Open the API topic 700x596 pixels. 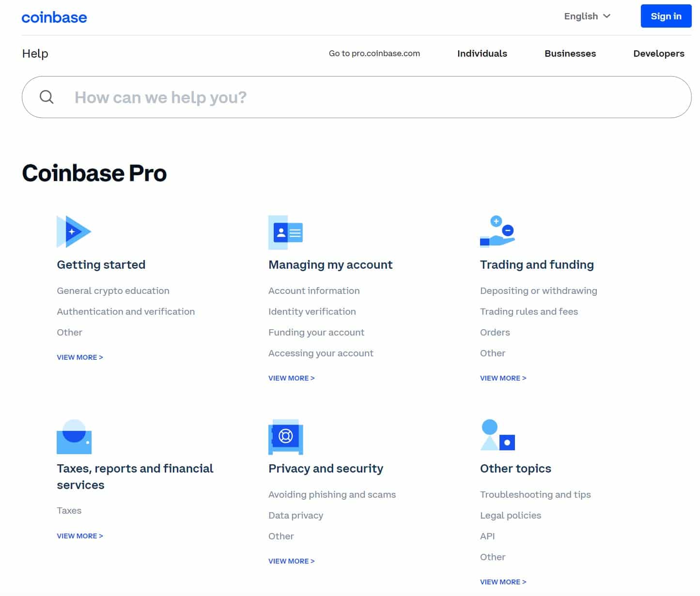(x=487, y=536)
